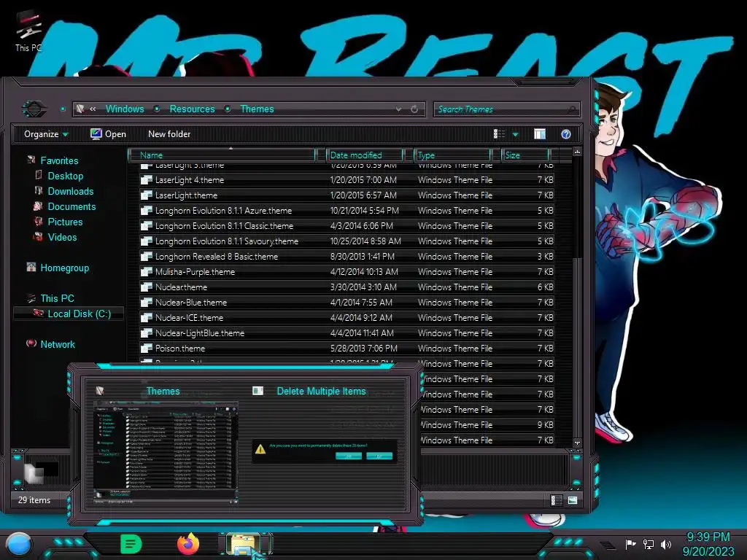Switch to the Themes window preview thumbnail
This screenshot has height=560, width=747.
(x=165, y=452)
